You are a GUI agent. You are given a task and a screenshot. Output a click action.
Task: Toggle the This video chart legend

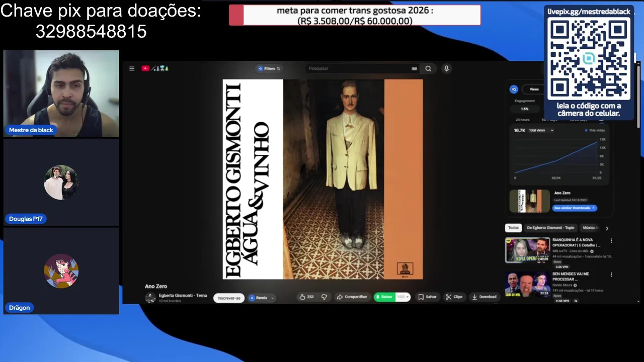point(595,130)
